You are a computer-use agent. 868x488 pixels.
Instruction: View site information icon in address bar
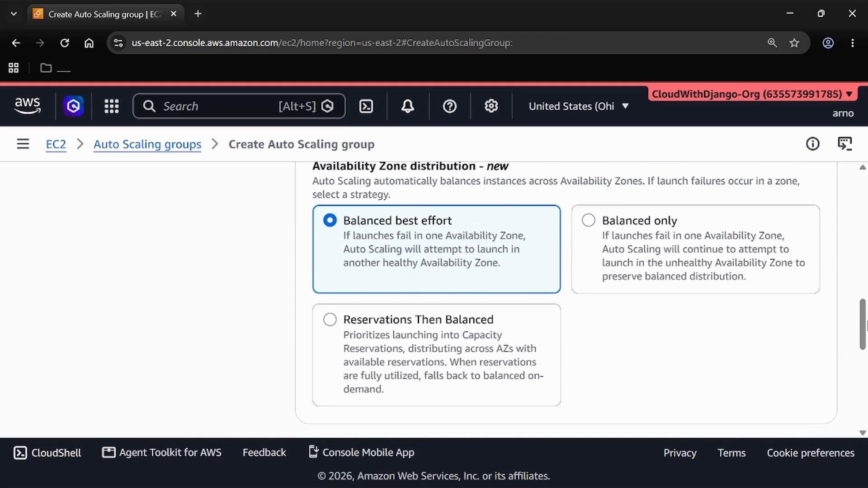pos(118,43)
